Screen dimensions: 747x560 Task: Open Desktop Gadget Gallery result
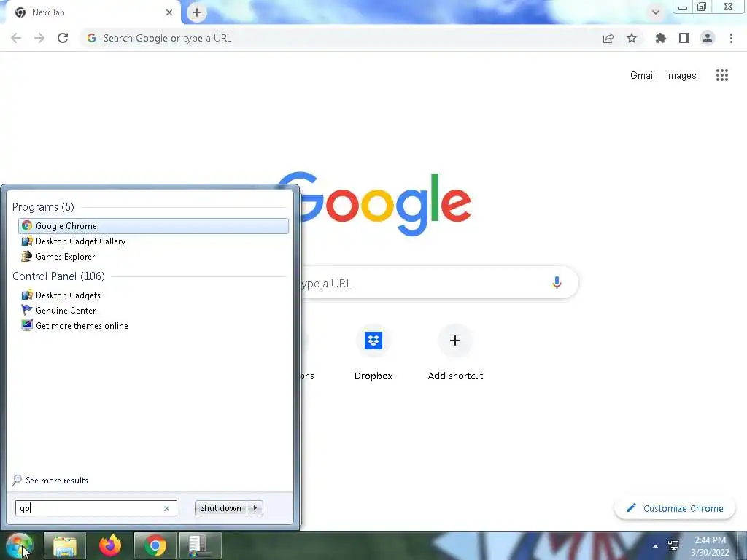coord(153,241)
